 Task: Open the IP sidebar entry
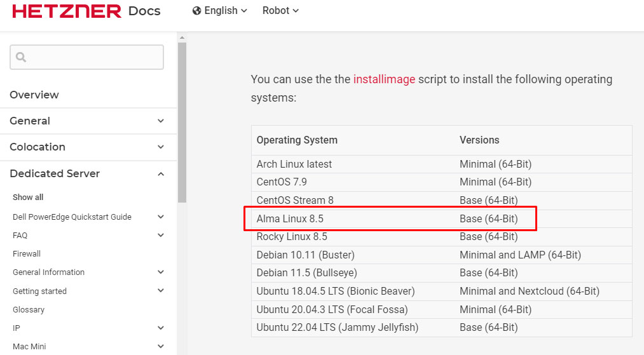click(x=16, y=328)
